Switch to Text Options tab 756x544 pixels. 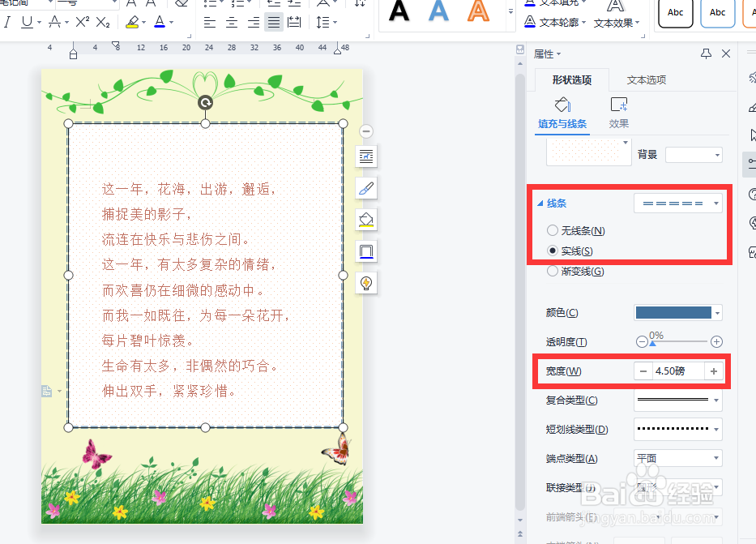tap(647, 80)
